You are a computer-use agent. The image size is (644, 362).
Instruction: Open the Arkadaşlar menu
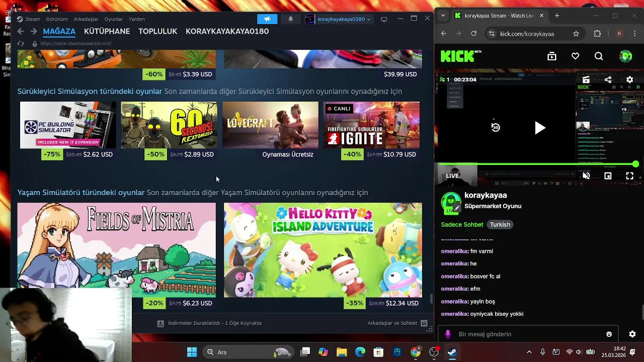pos(86,19)
